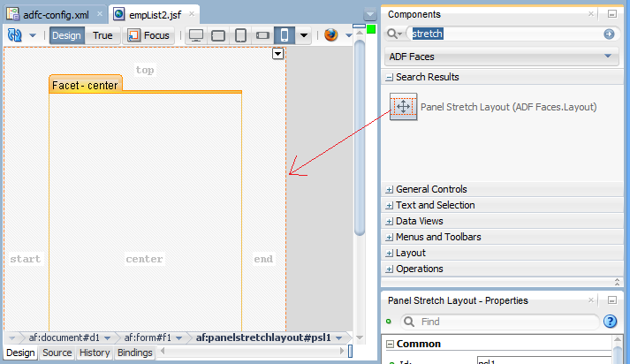The image size is (630, 364).
Task: Close the empList2.jsf tab
Action: [192, 13]
